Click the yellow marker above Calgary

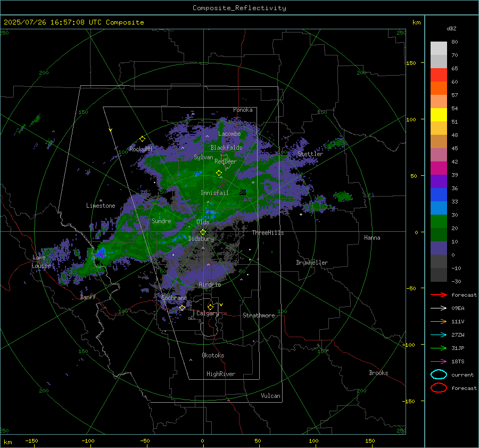click(x=210, y=307)
